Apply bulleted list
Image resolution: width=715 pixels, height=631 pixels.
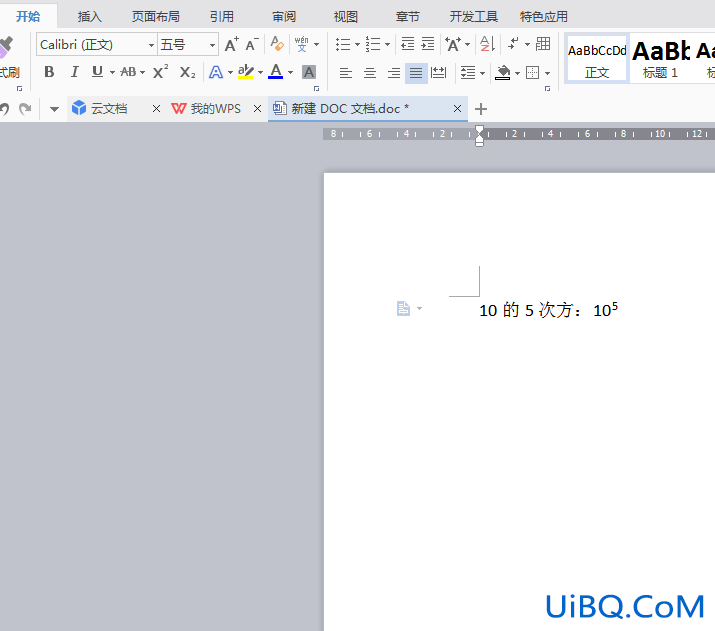coord(343,44)
